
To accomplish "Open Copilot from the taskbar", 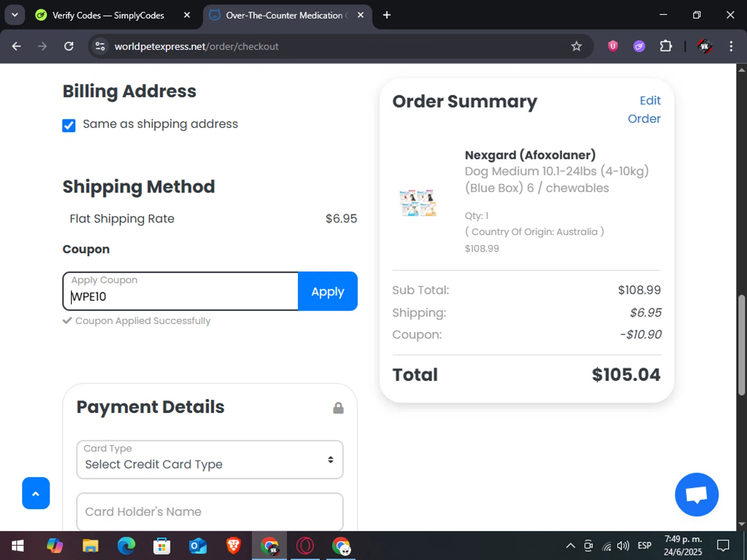I will click(55, 546).
